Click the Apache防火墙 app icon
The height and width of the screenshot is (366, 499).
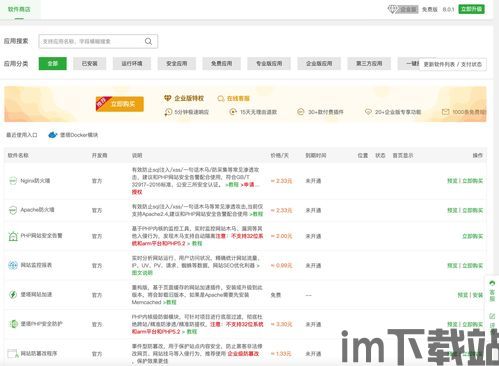pyautogui.click(x=13, y=210)
